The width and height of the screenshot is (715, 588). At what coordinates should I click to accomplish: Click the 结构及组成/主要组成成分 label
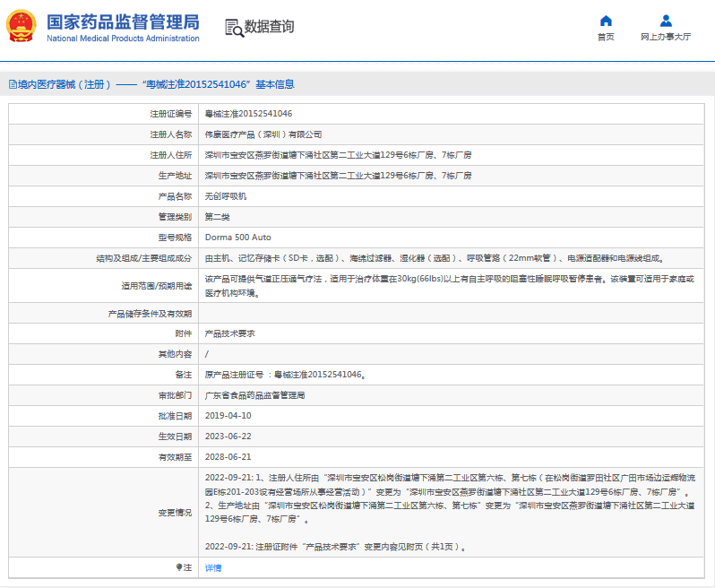pyautogui.click(x=143, y=258)
